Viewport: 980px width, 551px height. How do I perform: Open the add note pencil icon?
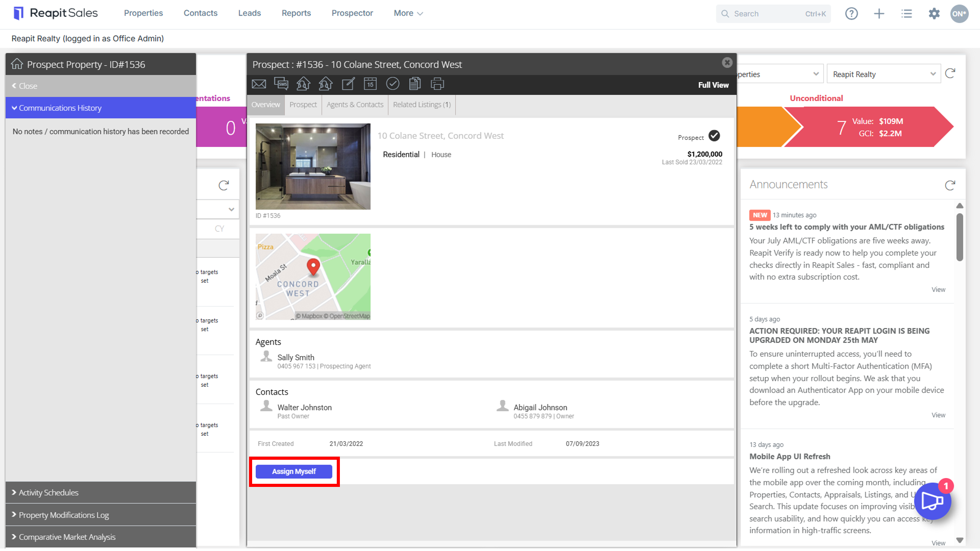click(x=348, y=84)
